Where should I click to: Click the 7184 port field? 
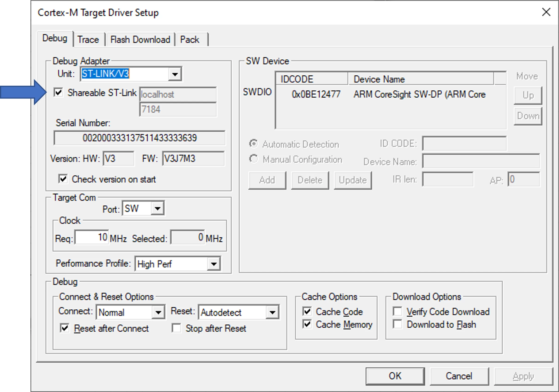point(178,109)
